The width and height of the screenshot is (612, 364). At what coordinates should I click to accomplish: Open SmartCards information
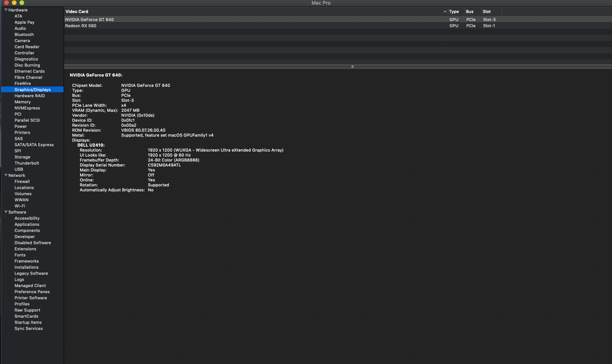click(26, 316)
